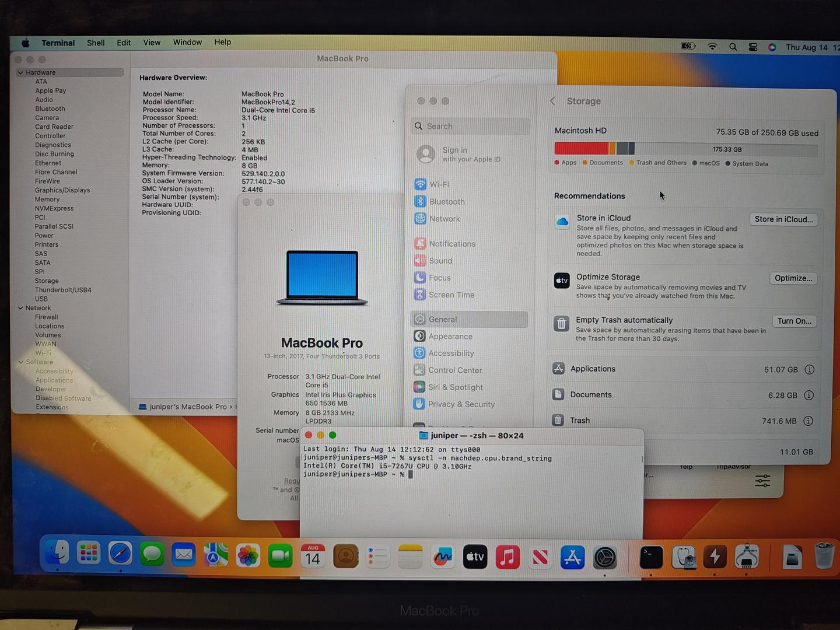Open the Wi-Fi status menu
This screenshot has height=630, width=840.
712,47
